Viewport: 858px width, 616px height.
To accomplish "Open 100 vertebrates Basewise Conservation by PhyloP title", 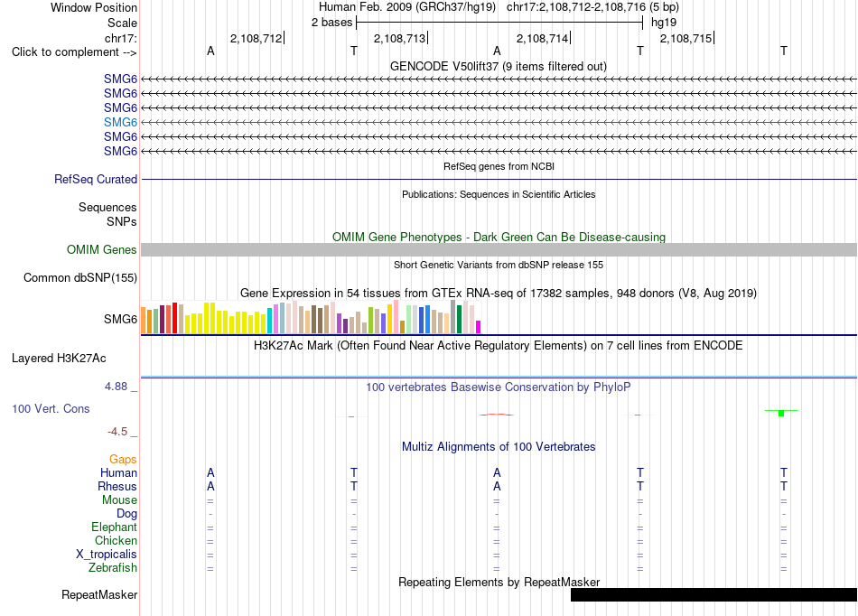I will (x=499, y=387).
